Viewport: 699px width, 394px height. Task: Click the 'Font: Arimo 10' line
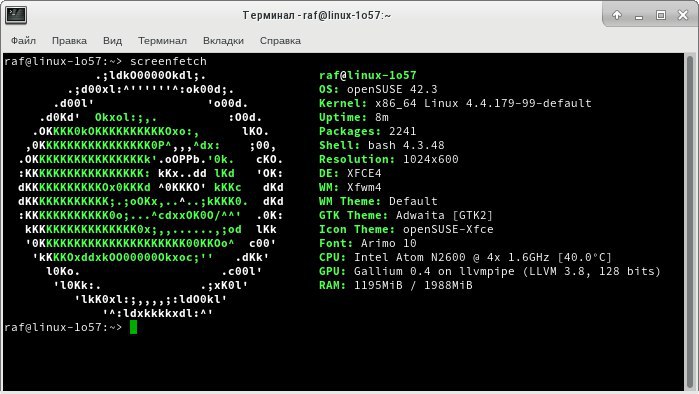[x=367, y=243]
